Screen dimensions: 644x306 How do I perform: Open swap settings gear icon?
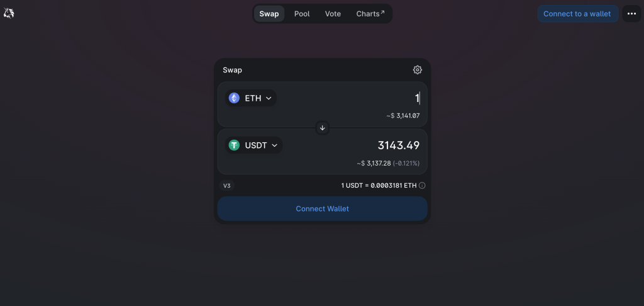(x=418, y=70)
